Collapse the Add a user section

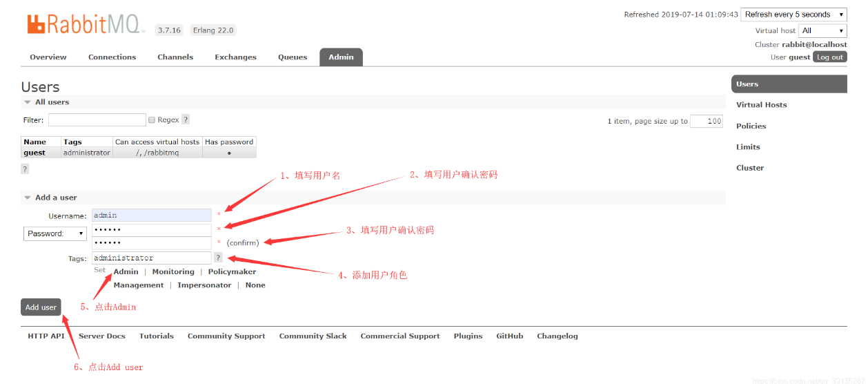tap(28, 198)
